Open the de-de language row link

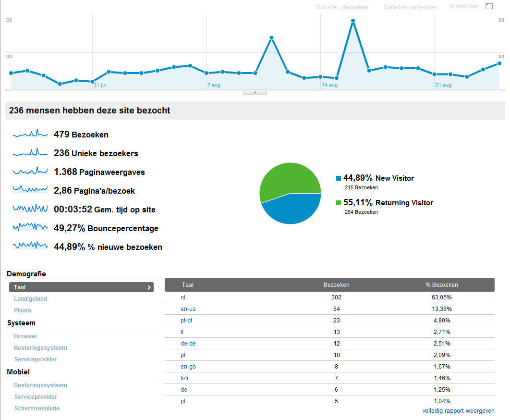(x=188, y=344)
